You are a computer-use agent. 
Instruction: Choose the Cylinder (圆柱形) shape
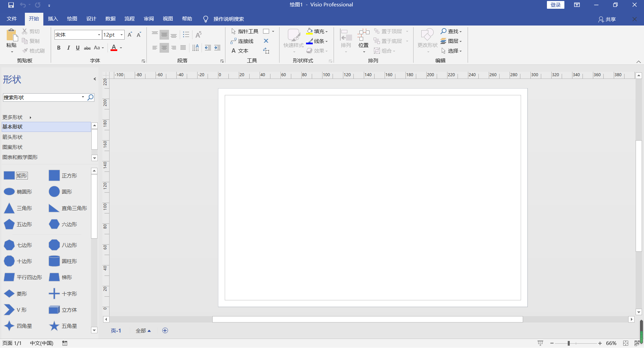pyautogui.click(x=63, y=261)
